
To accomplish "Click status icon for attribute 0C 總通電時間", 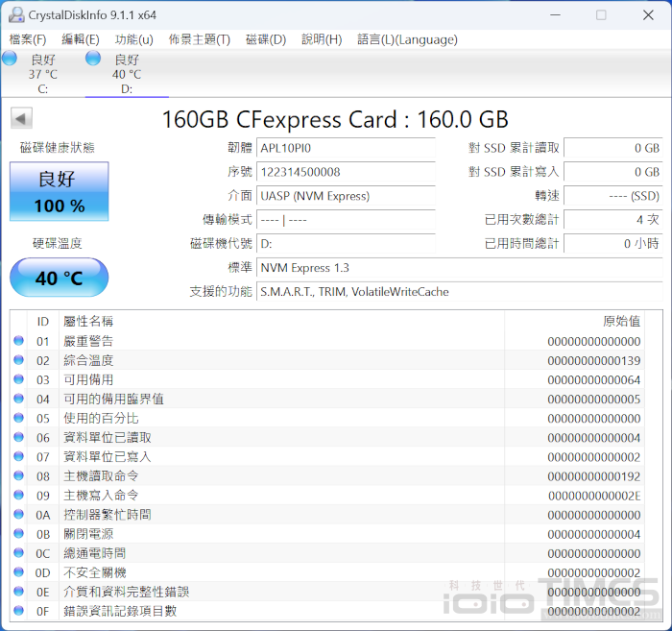I will (18, 553).
